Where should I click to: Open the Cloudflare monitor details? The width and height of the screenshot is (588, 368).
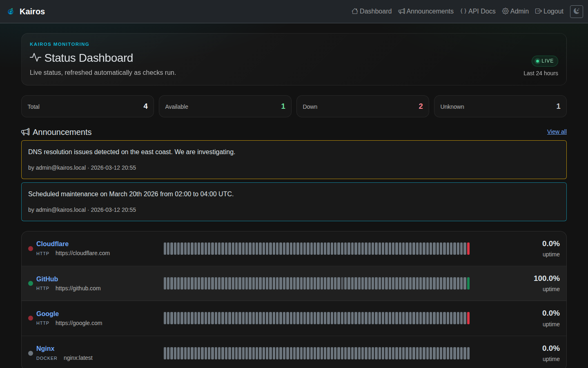(x=52, y=244)
